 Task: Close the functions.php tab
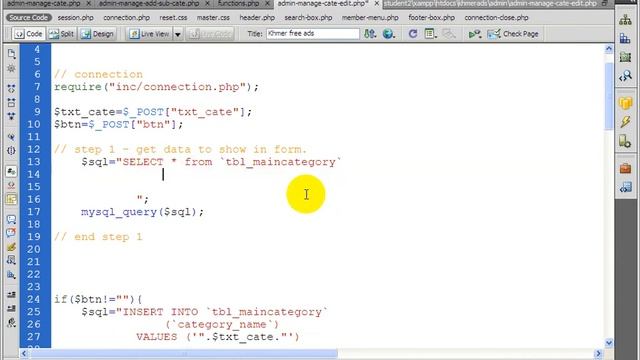coord(267,3)
